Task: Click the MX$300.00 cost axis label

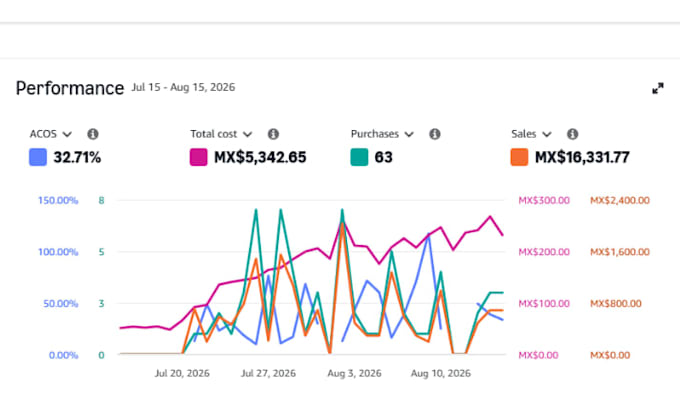Action: (x=544, y=200)
